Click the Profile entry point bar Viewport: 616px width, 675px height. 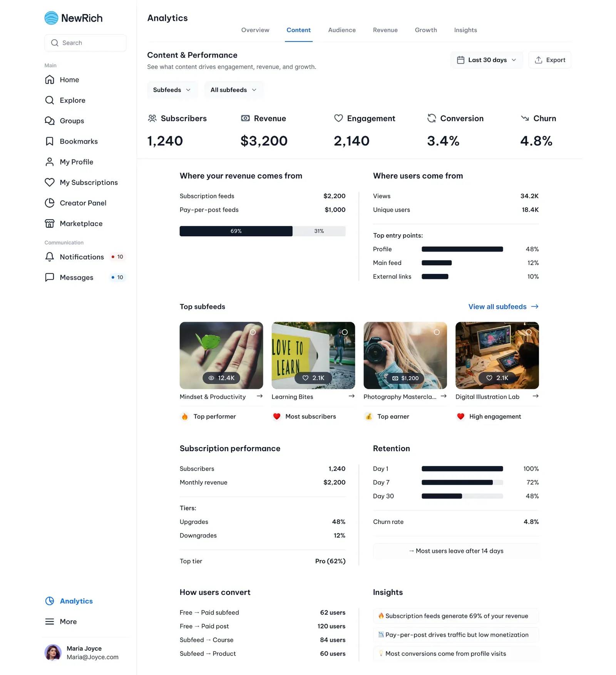462,249
